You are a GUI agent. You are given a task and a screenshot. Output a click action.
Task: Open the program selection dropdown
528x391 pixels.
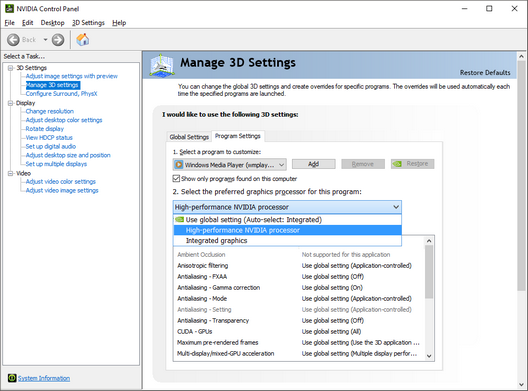(x=230, y=165)
